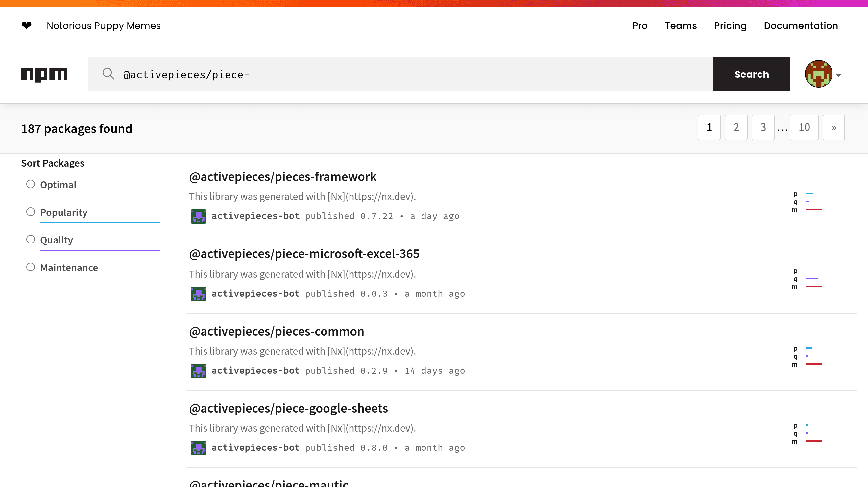Click 'published 0.7.22 • a day ago' text
The width and height of the screenshot is (868, 487).
(x=382, y=216)
